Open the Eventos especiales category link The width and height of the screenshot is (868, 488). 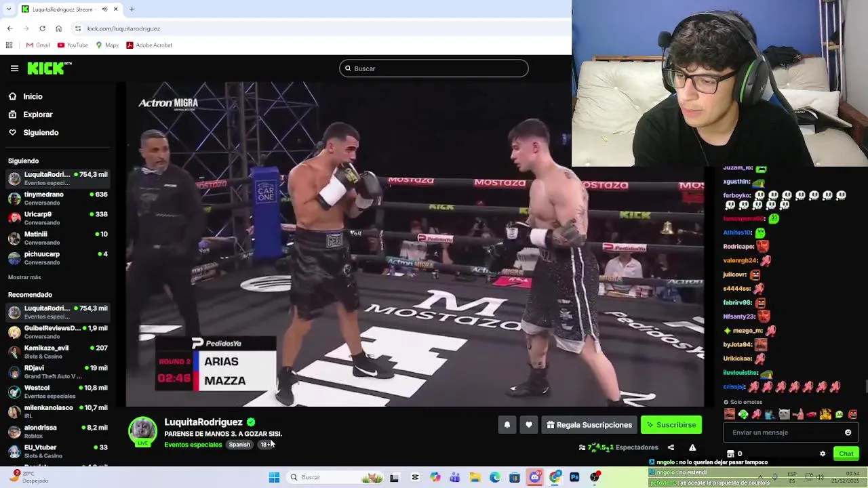[x=193, y=445]
